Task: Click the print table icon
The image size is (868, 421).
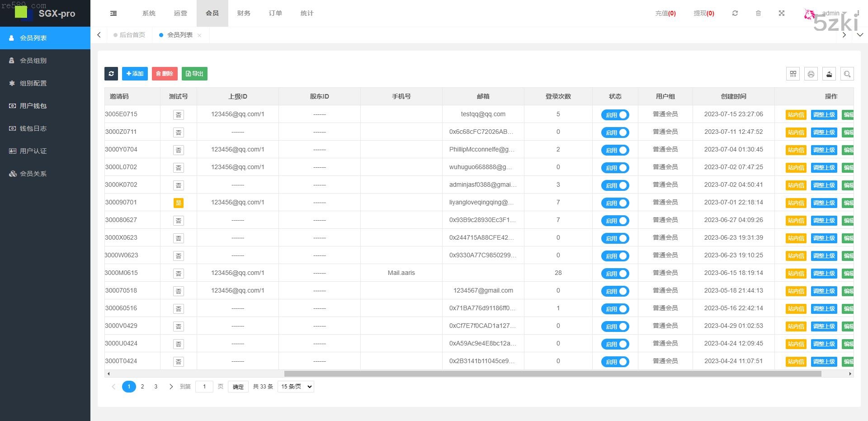Action: coord(811,74)
